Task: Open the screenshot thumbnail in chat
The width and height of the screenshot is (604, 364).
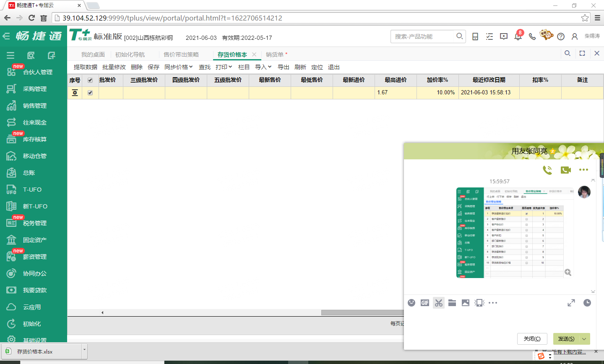Action: pyautogui.click(x=515, y=233)
